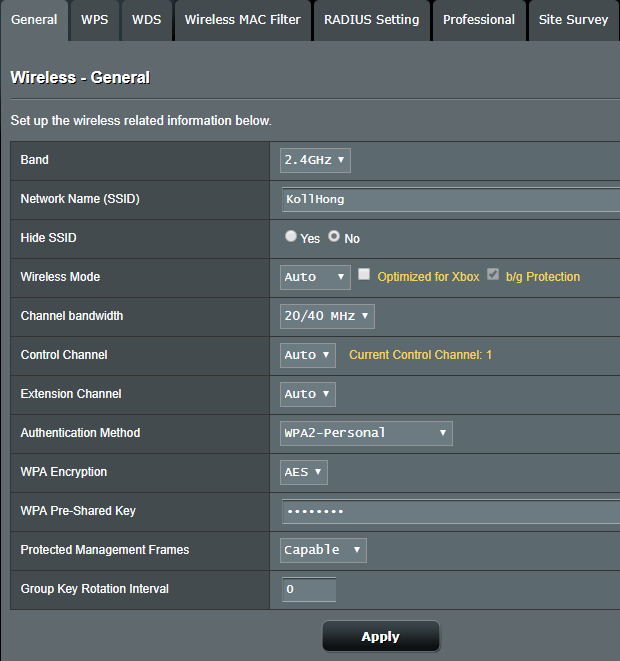Open Channel bandwidth dropdown
Image resolution: width=620 pixels, height=661 pixels.
click(327, 316)
